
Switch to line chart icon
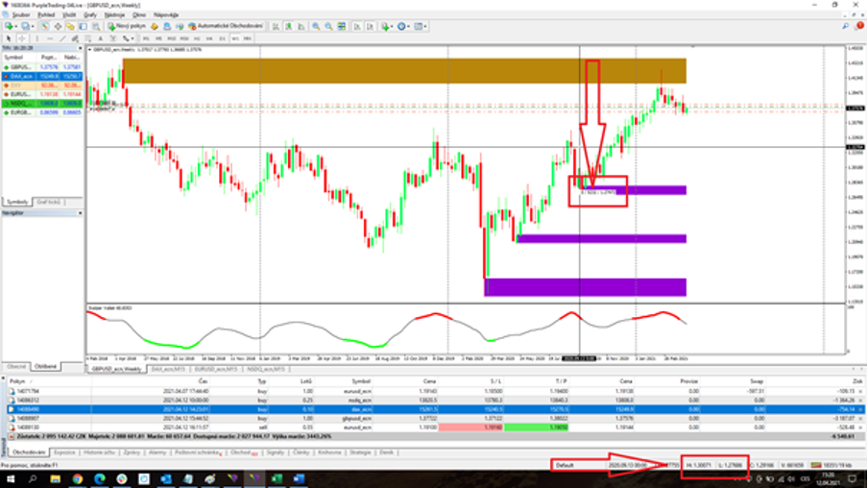point(301,26)
